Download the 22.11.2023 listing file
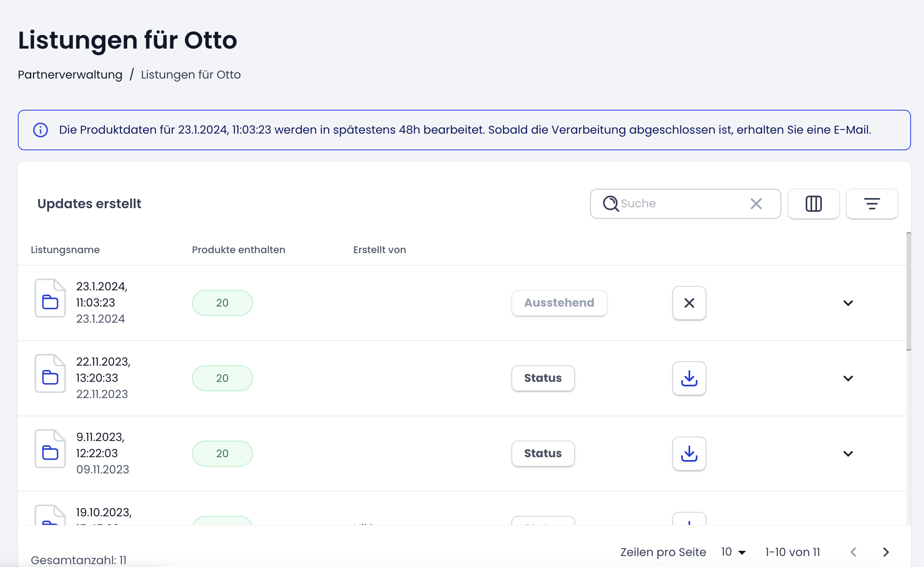The image size is (924, 567). [689, 378]
